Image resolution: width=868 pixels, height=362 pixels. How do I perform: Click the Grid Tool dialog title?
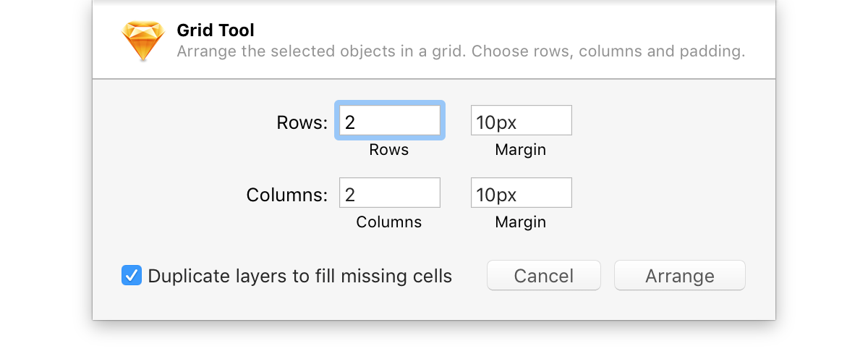[x=216, y=30]
